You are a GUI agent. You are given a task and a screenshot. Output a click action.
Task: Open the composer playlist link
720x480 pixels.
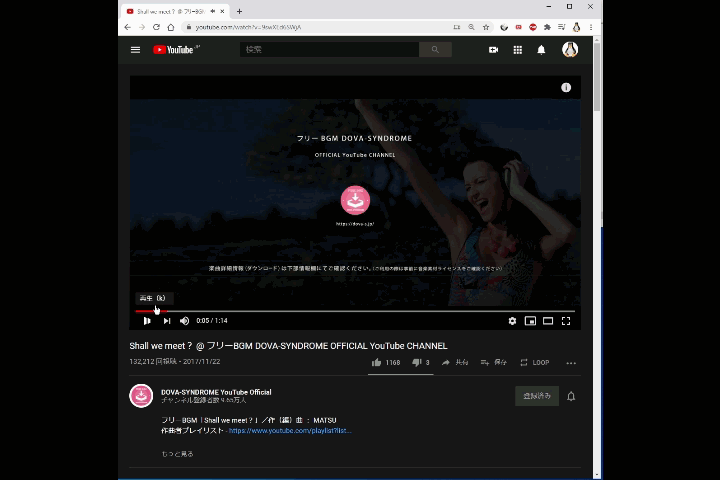pos(290,430)
